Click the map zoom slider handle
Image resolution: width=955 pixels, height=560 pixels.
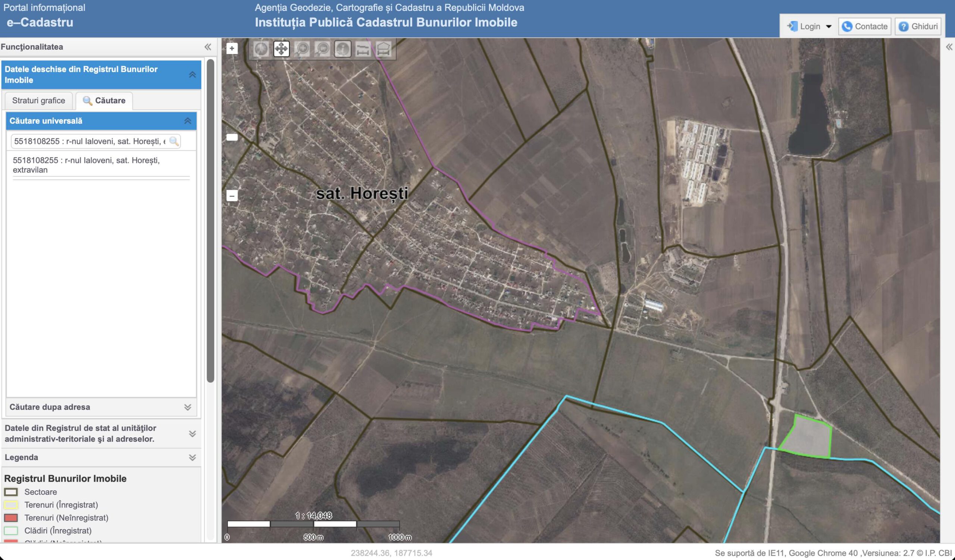(x=232, y=137)
